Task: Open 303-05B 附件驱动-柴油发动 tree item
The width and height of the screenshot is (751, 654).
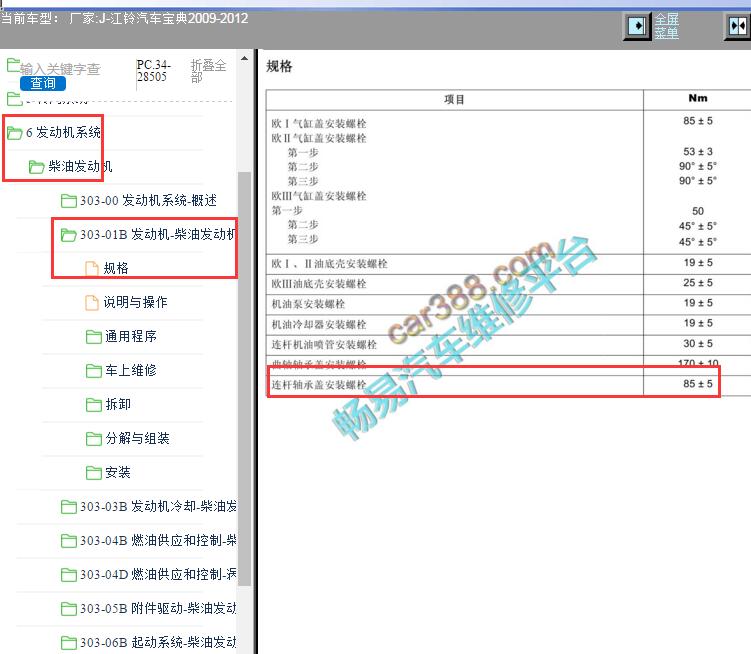Action: tap(158, 608)
